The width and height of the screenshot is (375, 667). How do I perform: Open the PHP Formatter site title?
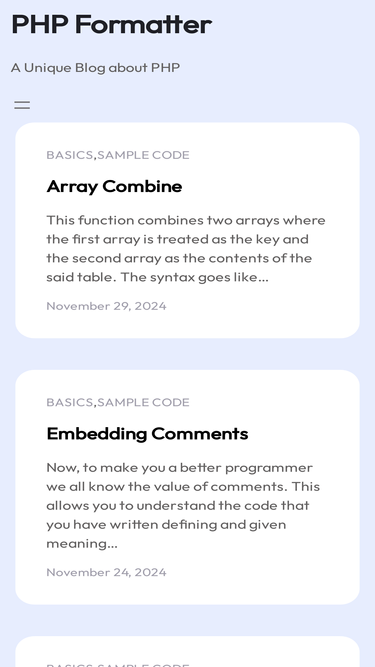[111, 24]
